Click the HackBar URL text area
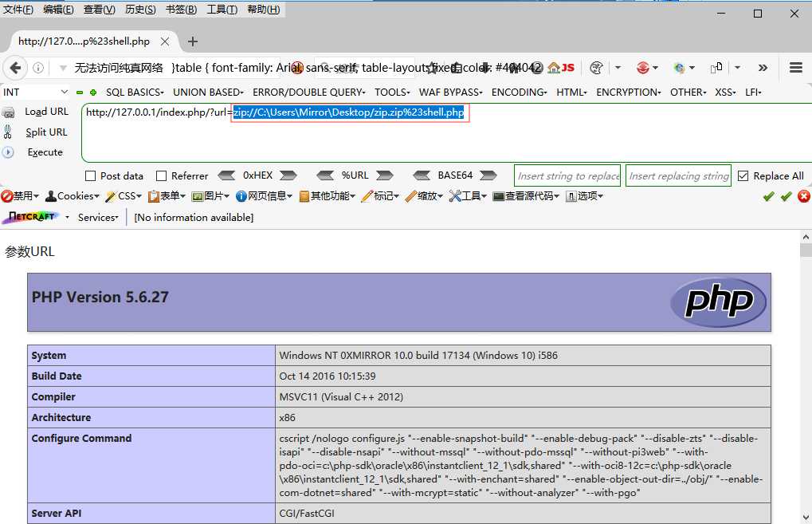The image size is (812, 524). coord(447,132)
